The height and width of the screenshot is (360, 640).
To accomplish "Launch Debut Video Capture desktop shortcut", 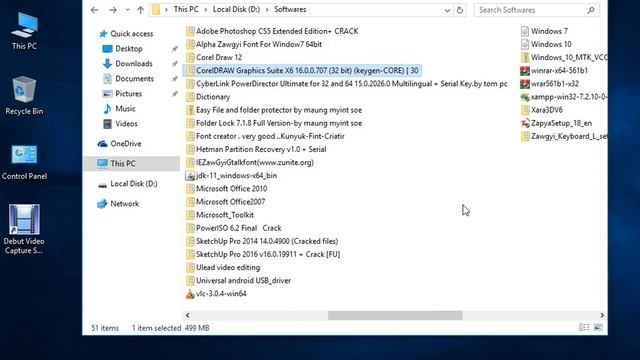I will click(x=24, y=229).
